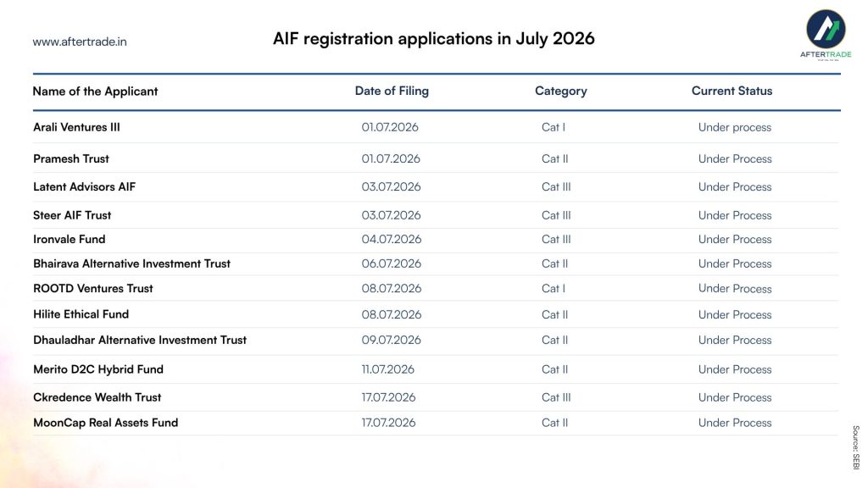Click the Cat II category of Dhauladhar Trust
This screenshot has width=868, height=488.
tap(555, 341)
